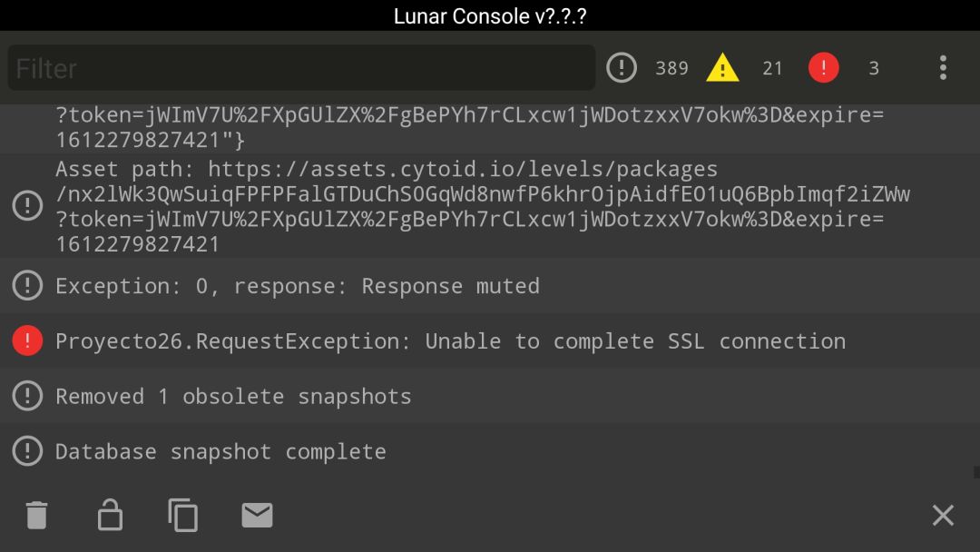Select the 'Asset path' log entry
This screenshot has height=552, width=980.
coord(490,206)
